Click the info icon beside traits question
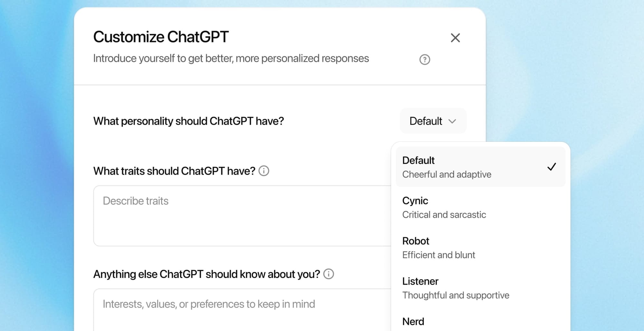Image resolution: width=644 pixels, height=331 pixels. coord(263,171)
